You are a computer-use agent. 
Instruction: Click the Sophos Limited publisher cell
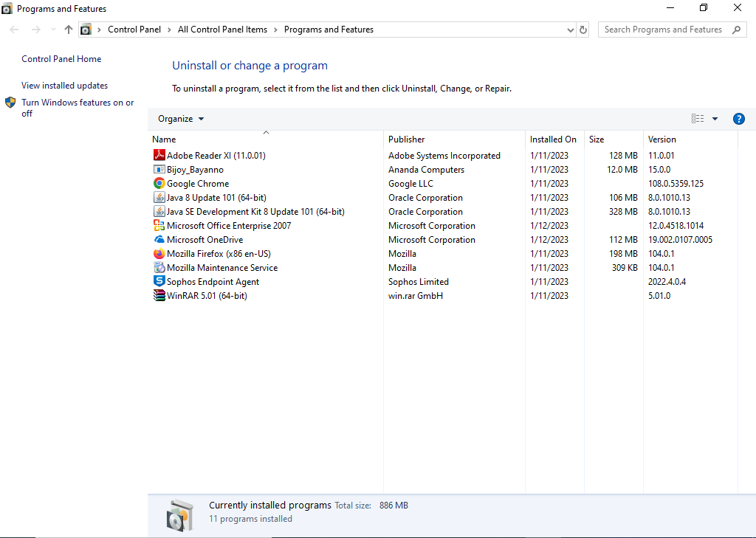[x=419, y=281]
